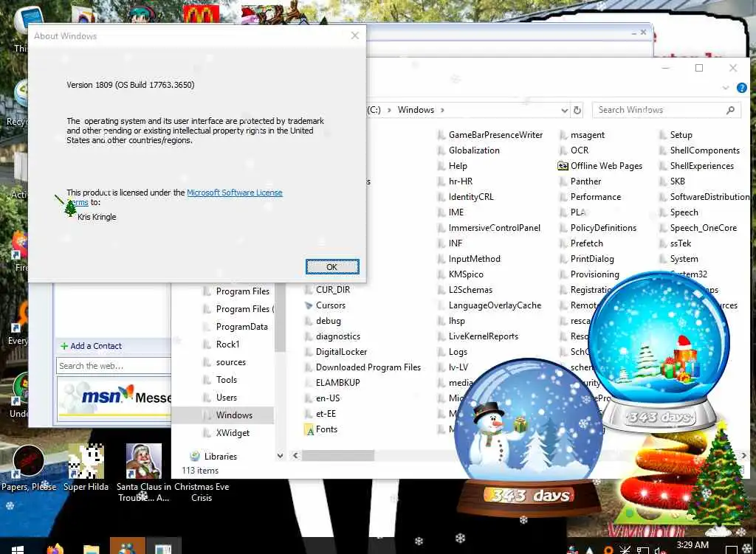This screenshot has height=554, width=756.
Task: Select the ImmersiveControlPanel folder
Action: [x=489, y=227]
